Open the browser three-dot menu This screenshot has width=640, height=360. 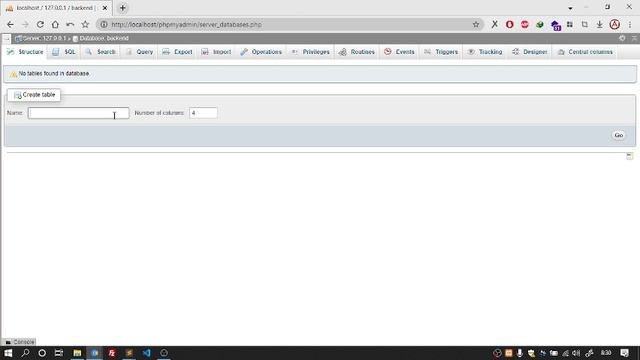coord(630,24)
